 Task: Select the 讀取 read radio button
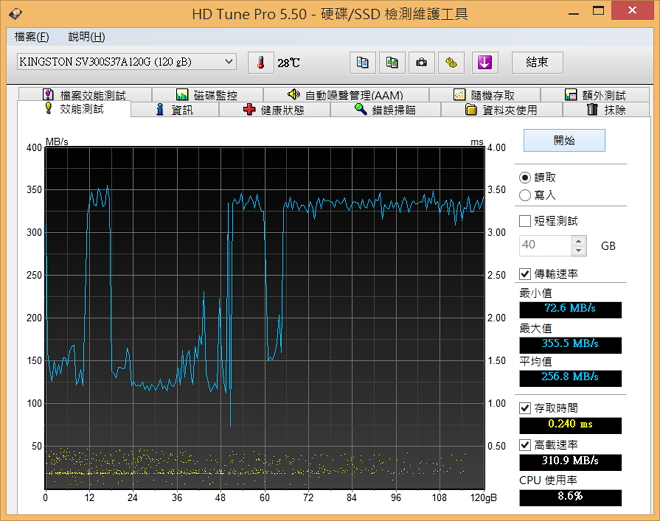coord(525,178)
